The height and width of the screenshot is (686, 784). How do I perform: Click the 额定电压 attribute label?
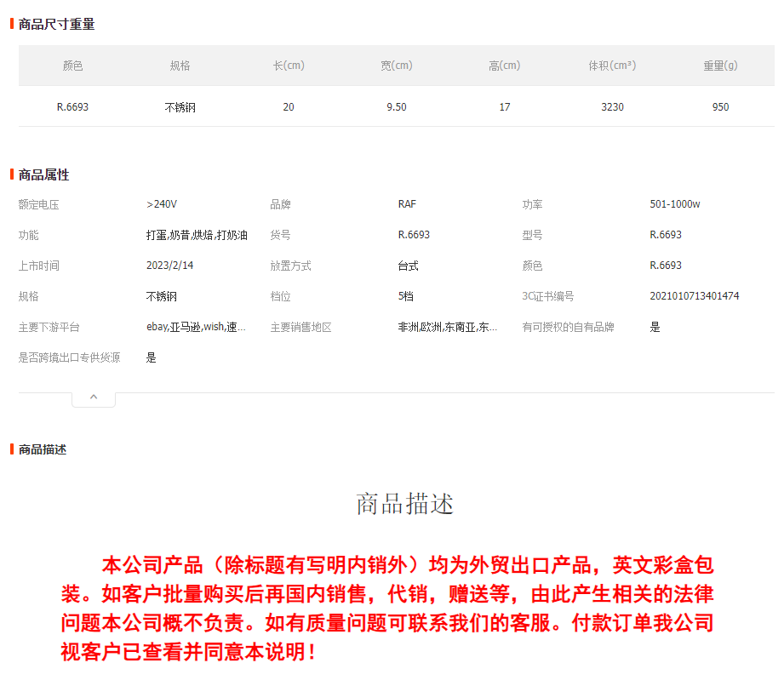[x=39, y=204]
